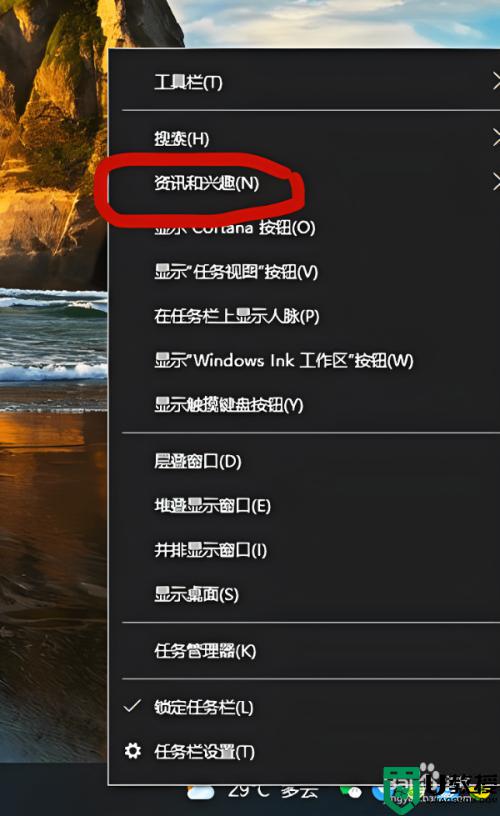The image size is (500, 816).
Task: Toggle 显示 Cortana 按钮(O) option
Action: (304, 228)
